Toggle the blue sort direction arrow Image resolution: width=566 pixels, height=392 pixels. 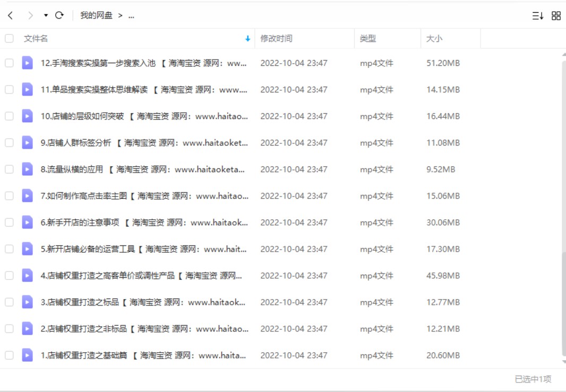(x=247, y=38)
